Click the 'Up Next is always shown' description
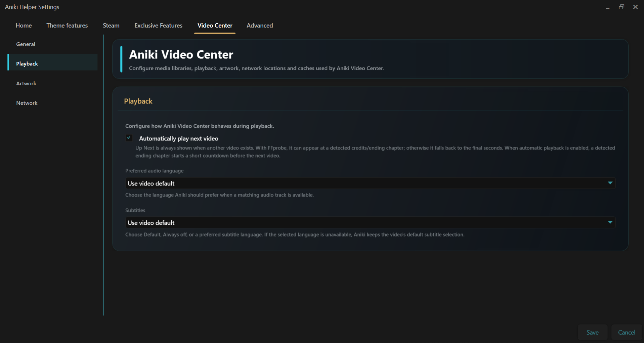Screen dimensions: 644x343 click(375, 152)
